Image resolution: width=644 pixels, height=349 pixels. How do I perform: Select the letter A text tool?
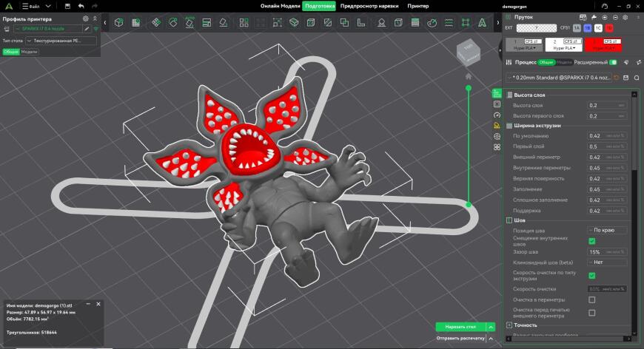[482, 23]
